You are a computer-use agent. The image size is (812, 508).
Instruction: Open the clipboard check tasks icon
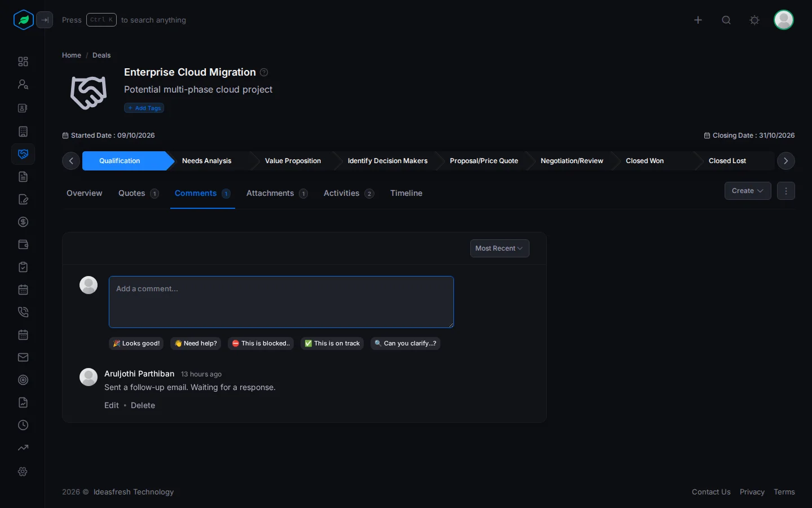tap(23, 267)
